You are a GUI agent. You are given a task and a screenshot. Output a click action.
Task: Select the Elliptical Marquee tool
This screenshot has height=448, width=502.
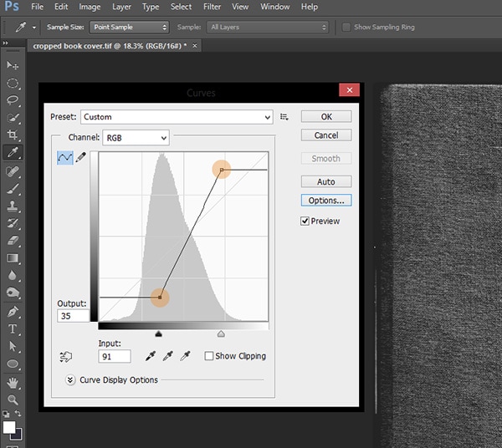13,83
